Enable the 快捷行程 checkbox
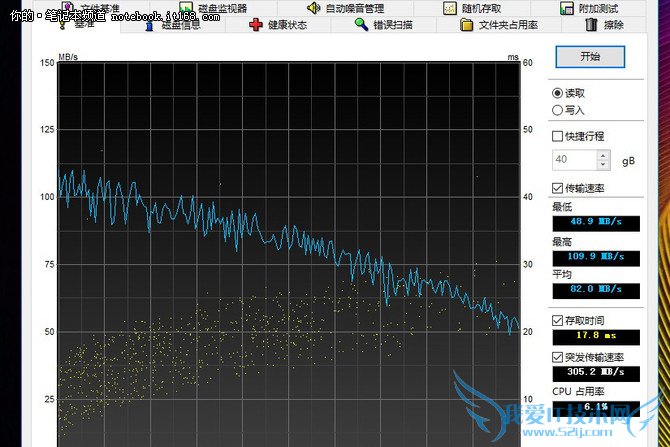670x447 pixels. 558,136
